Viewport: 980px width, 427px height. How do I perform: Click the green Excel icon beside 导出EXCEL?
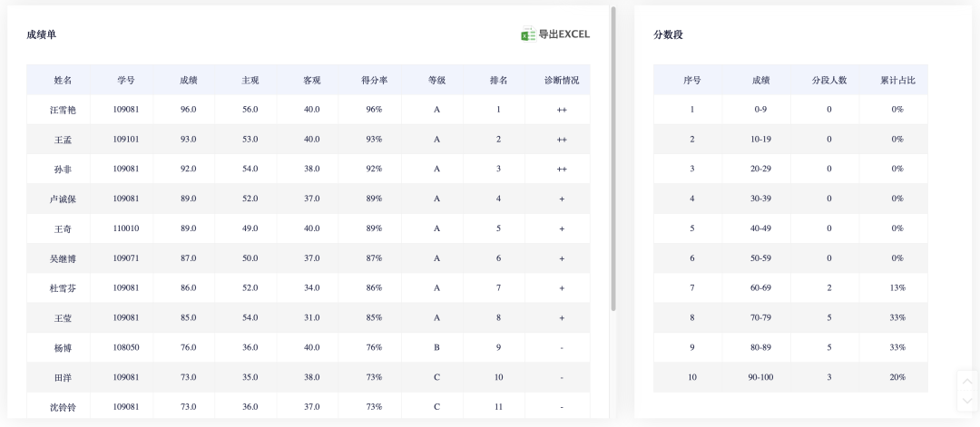click(x=527, y=34)
